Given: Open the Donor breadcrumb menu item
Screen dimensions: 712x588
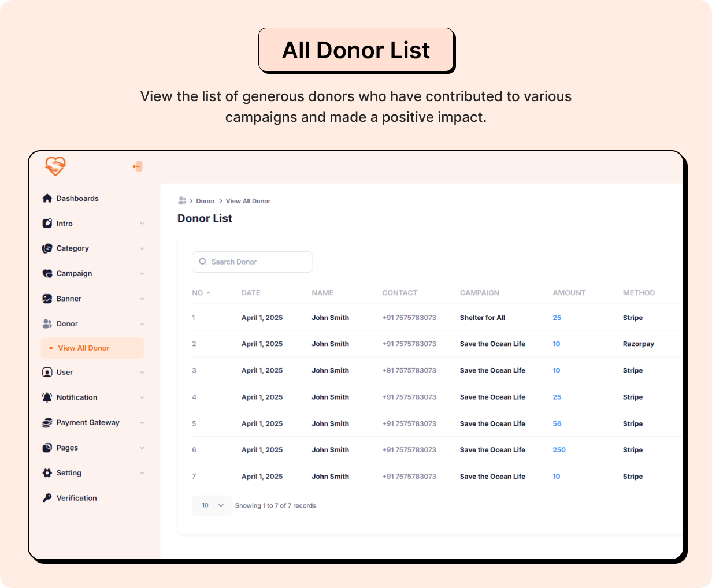Looking at the screenshot, I should coord(205,200).
